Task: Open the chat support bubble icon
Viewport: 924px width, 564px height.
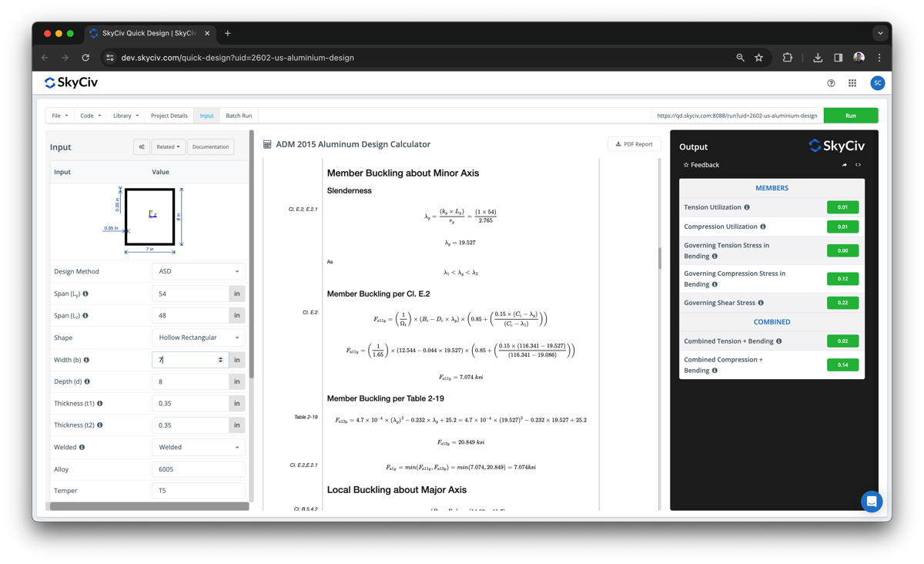Action: pos(872,502)
